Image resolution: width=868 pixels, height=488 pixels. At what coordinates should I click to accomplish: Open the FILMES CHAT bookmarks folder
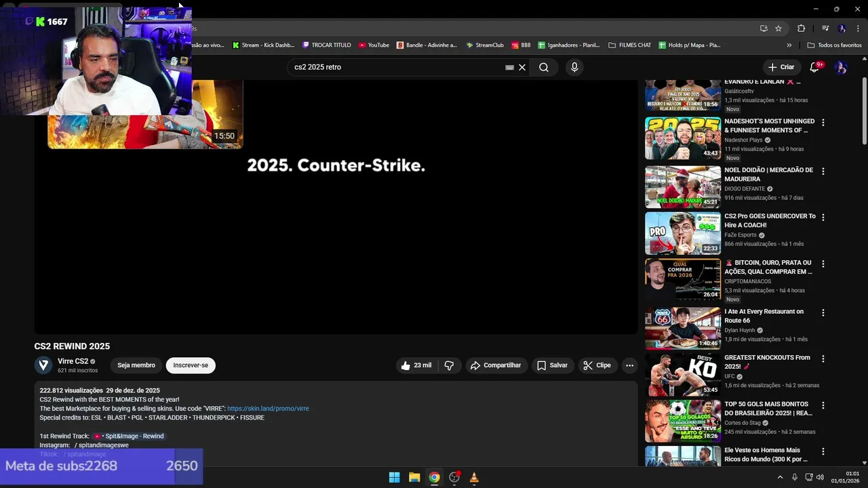(630, 45)
